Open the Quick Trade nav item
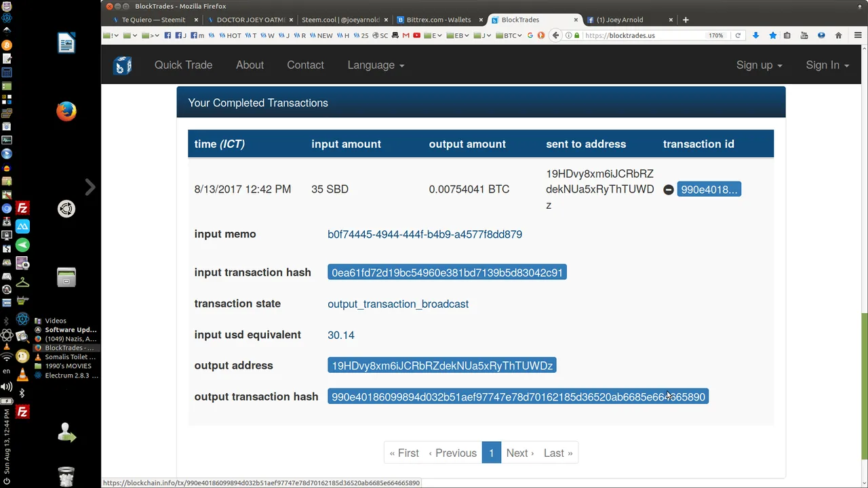868x488 pixels. click(183, 65)
